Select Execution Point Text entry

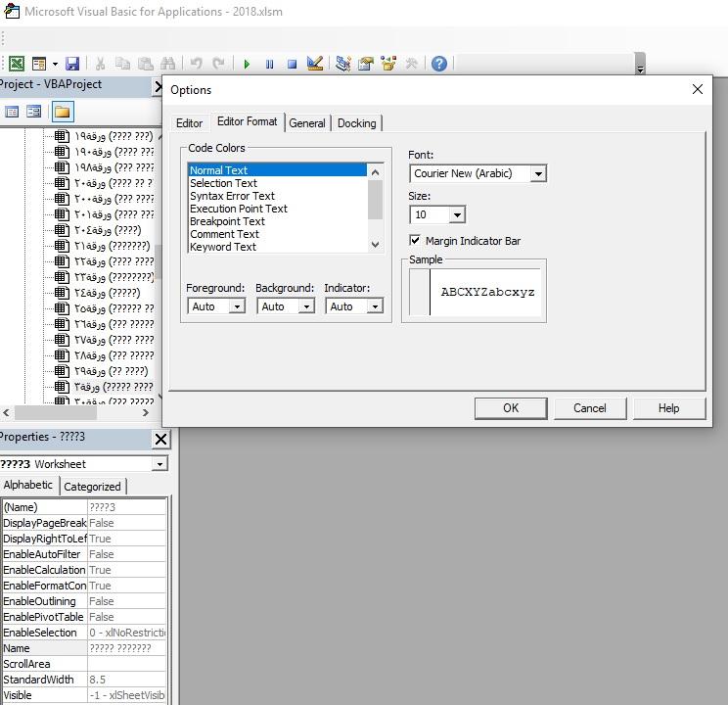[x=277, y=209]
